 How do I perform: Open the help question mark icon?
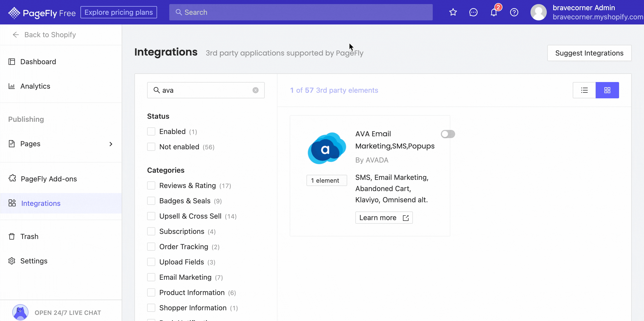(514, 12)
